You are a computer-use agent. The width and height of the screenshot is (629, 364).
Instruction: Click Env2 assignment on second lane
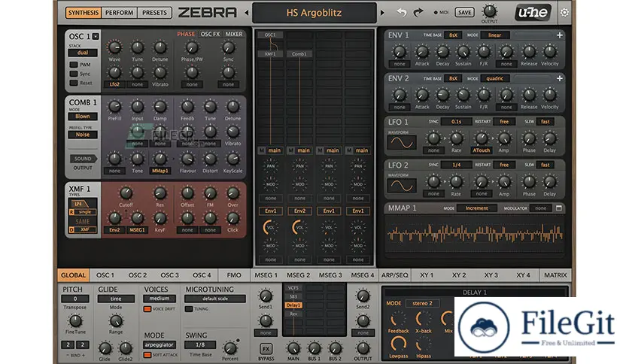click(299, 211)
